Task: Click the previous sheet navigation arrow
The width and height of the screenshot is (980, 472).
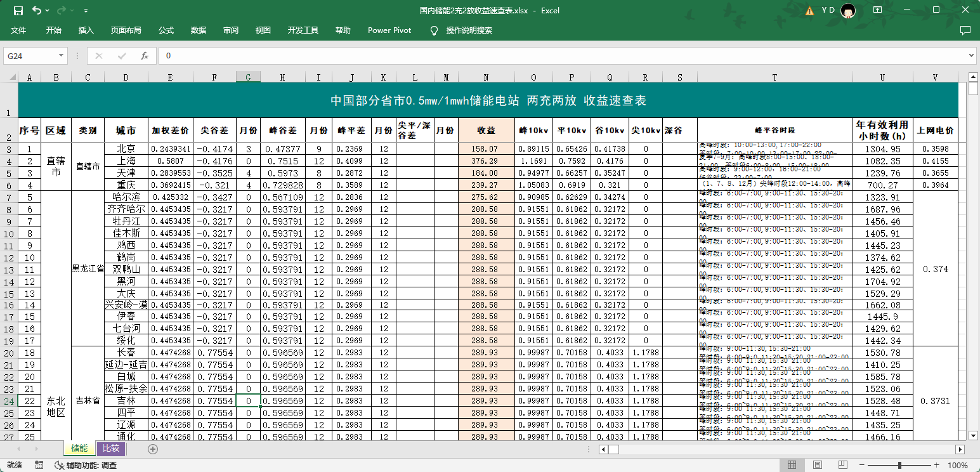Action: tap(18, 449)
